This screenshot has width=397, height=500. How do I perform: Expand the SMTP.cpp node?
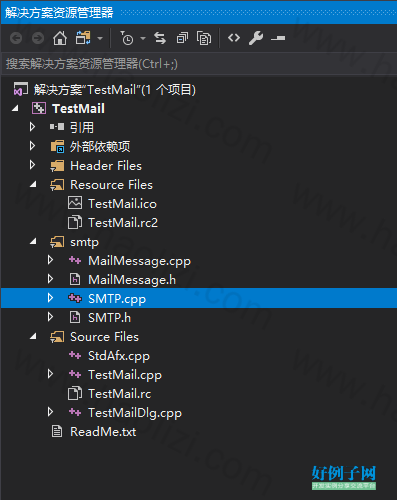[50, 298]
